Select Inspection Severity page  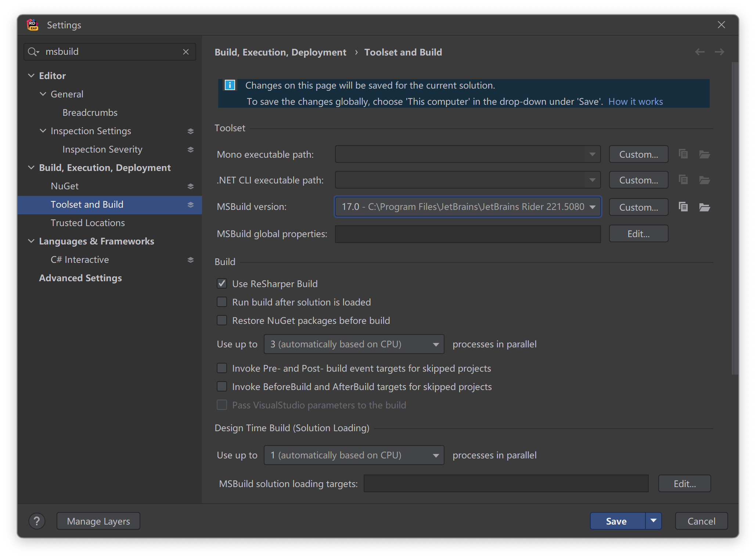(x=102, y=149)
